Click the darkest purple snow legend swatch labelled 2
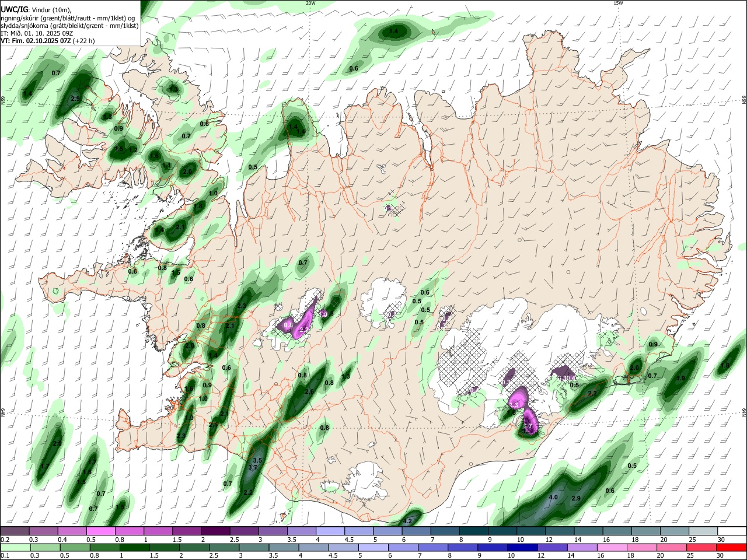The height and width of the screenshot is (560, 747). 215,531
